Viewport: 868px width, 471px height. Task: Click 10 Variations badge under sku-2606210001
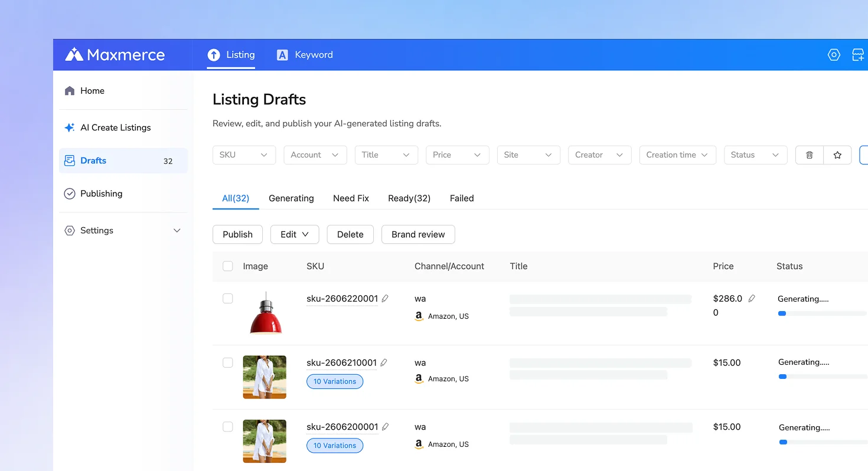[335, 381]
